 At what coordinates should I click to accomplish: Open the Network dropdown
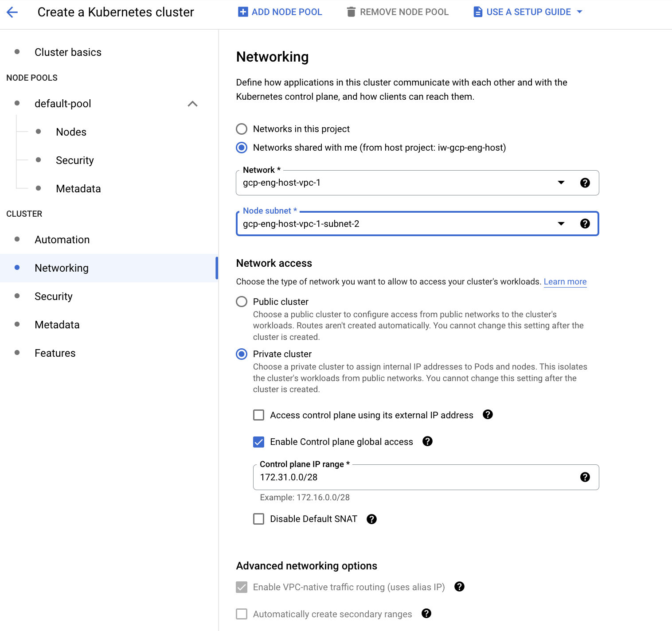click(x=417, y=183)
